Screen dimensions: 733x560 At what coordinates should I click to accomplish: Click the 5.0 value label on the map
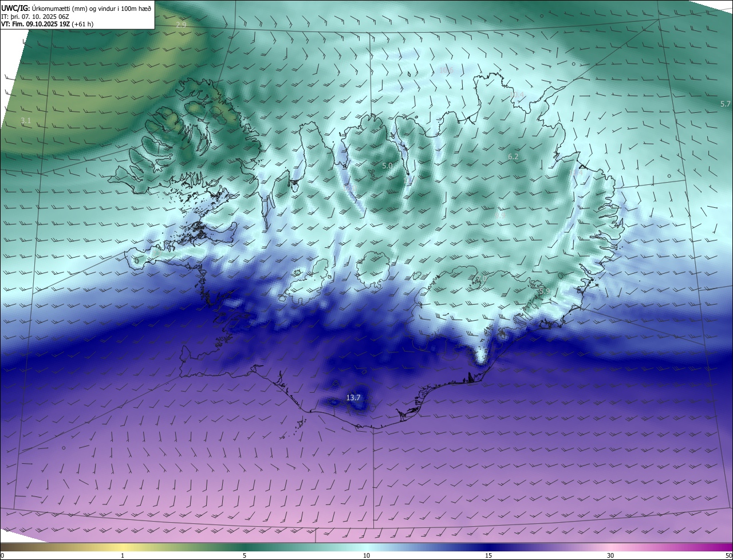point(387,166)
